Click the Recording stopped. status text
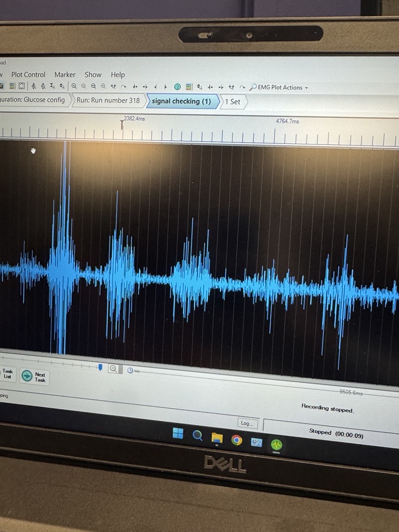 click(328, 408)
